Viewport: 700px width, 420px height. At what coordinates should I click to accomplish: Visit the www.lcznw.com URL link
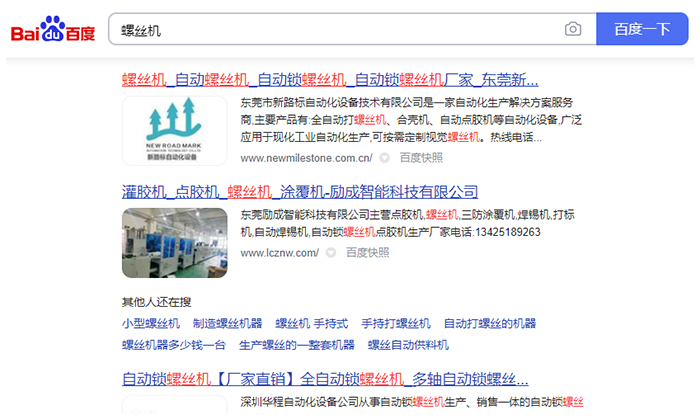click(x=279, y=253)
